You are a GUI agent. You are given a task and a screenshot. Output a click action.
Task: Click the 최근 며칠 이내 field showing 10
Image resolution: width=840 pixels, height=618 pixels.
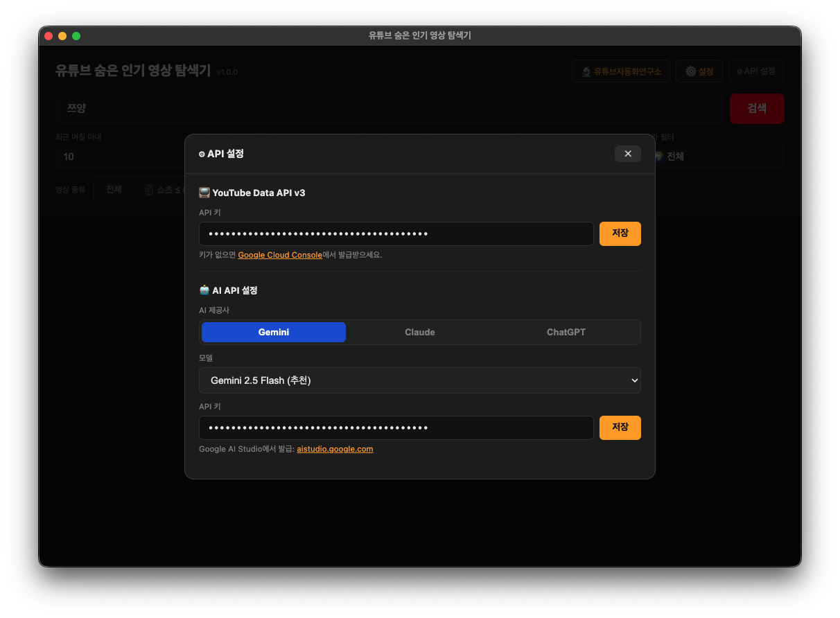119,157
